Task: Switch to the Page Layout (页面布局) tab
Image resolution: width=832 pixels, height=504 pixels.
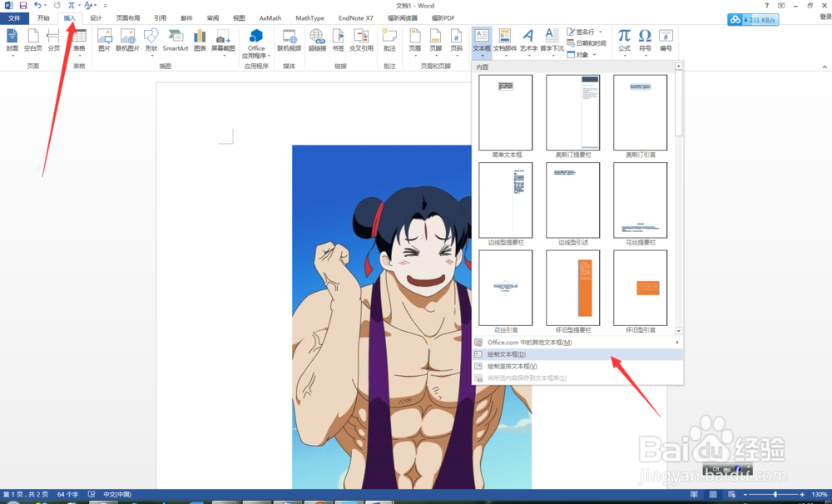Action: click(128, 18)
